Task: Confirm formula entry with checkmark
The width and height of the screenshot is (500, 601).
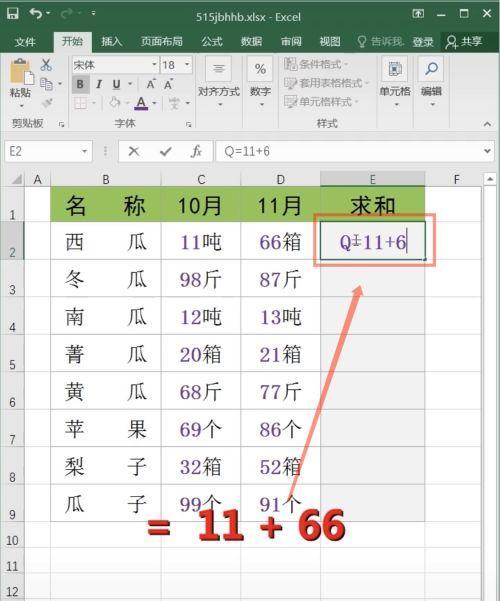Action: tap(165, 151)
